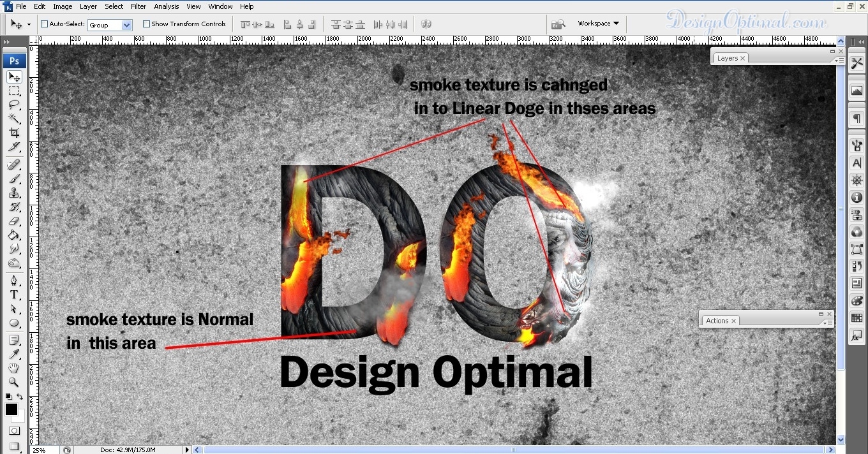Enable the Auto-Select checkbox
868x454 pixels.
(45, 24)
